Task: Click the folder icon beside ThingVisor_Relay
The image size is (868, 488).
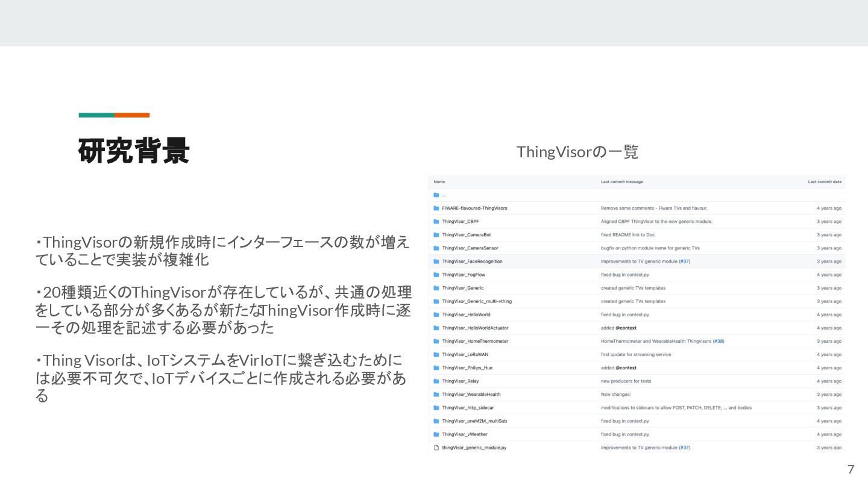Action: [436, 381]
